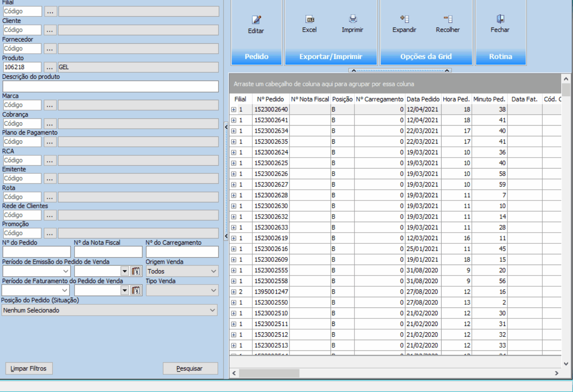The height and width of the screenshot is (392, 573).
Task: Open Cobrança lookup ellipsis button
Action: [50, 123]
